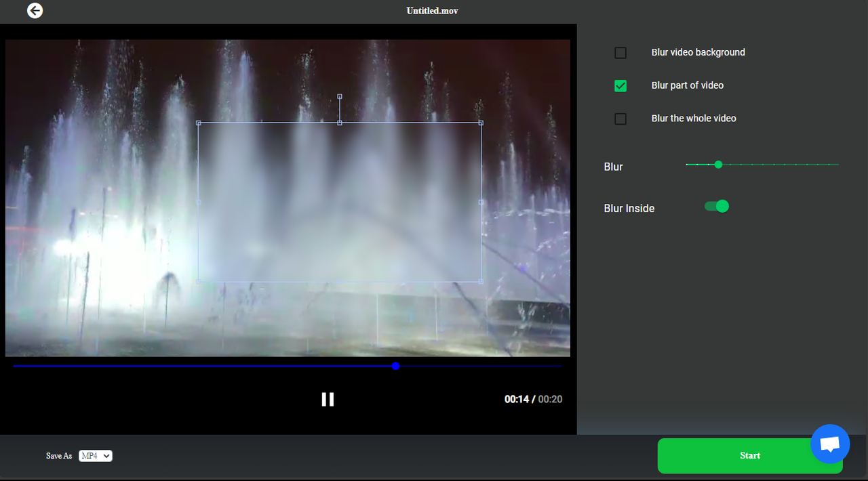Open the live chat bubble
This screenshot has height=481, width=868.
pos(830,444)
